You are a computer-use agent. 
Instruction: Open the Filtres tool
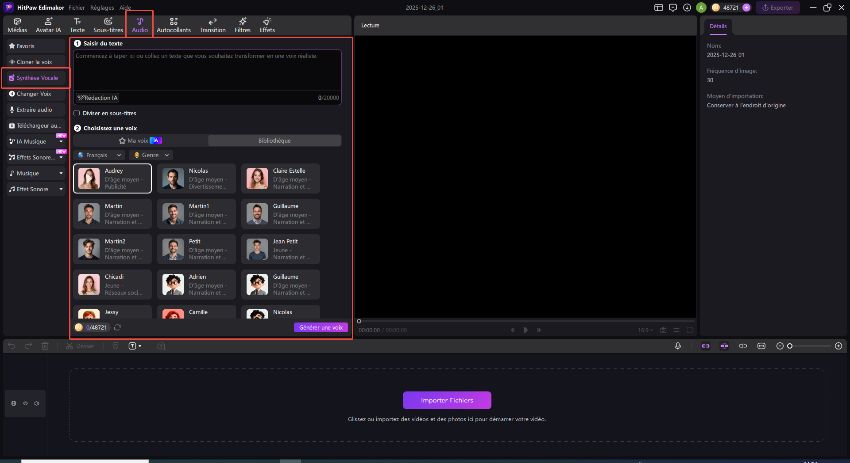242,25
